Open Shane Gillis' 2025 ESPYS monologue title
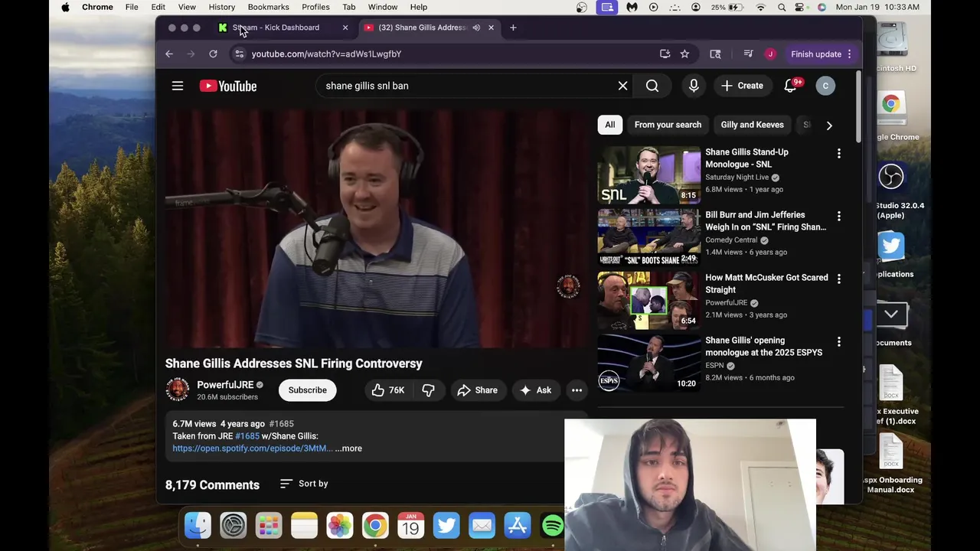This screenshot has width=980, height=551. pyautogui.click(x=764, y=347)
